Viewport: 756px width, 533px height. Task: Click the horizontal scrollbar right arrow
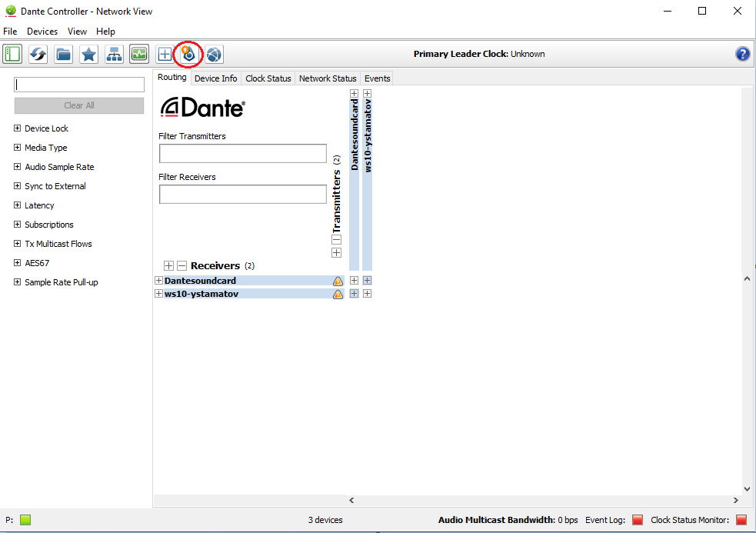click(736, 500)
